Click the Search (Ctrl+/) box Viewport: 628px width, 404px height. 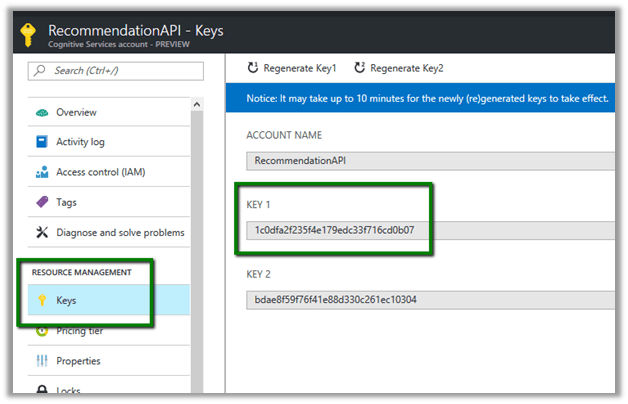[x=116, y=71]
